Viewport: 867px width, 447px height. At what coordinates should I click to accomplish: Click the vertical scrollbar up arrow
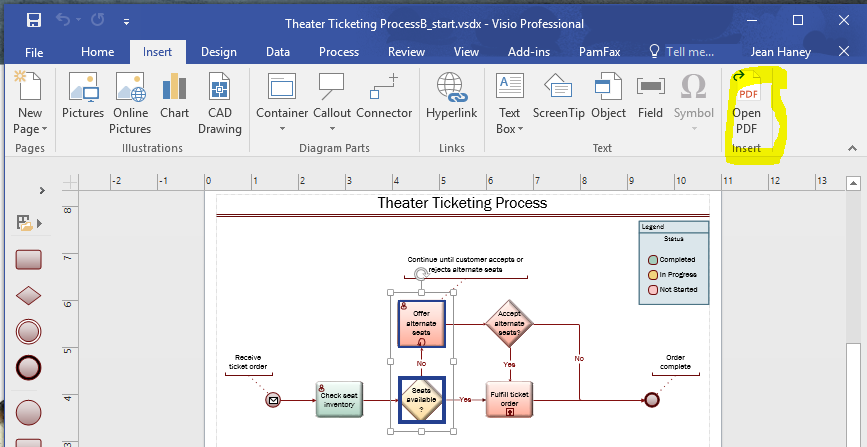pos(853,184)
